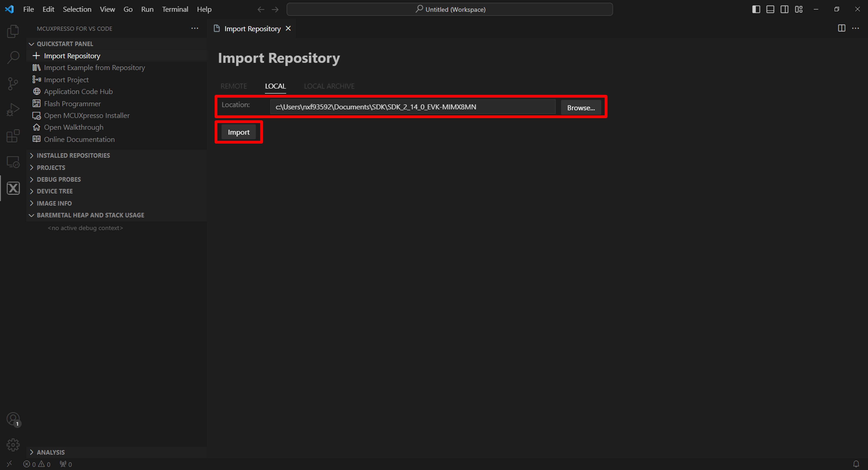Viewport: 868px width, 470px height.
Task: Open the Extensions view icon
Action: point(13,136)
